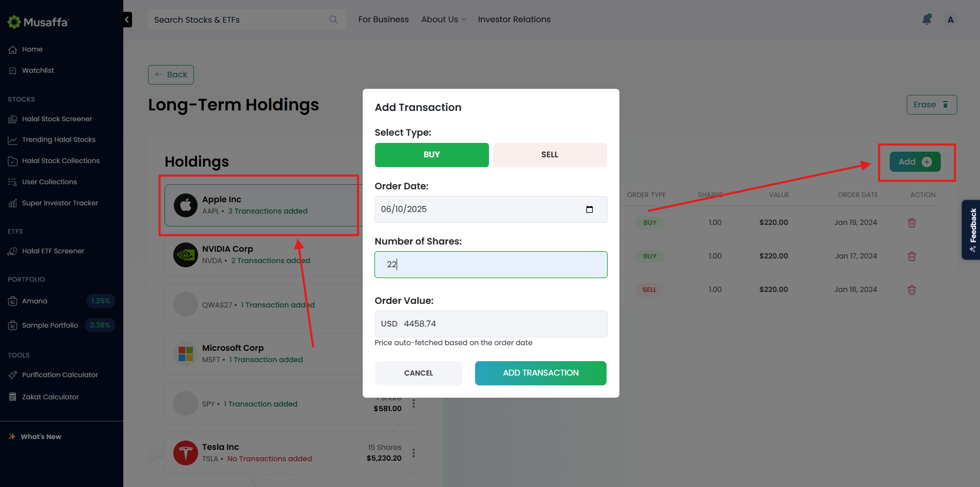Click the Musaffa logo

coord(38,22)
